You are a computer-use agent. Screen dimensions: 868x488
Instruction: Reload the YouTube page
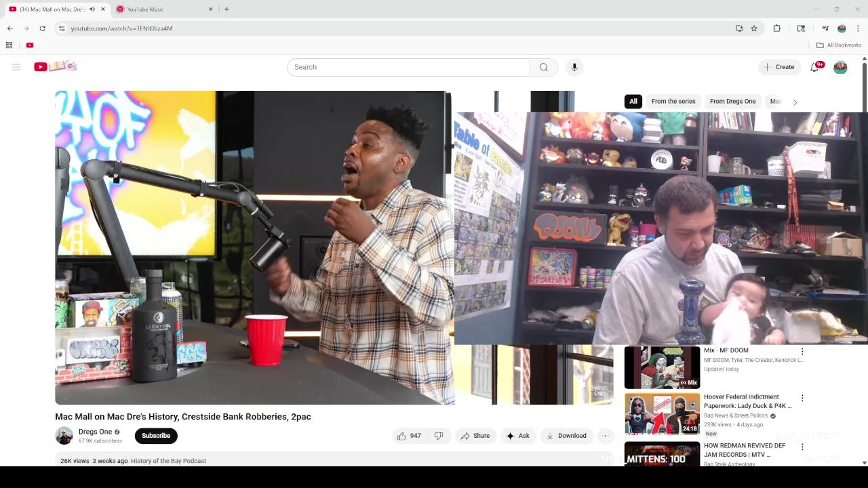tap(42, 28)
